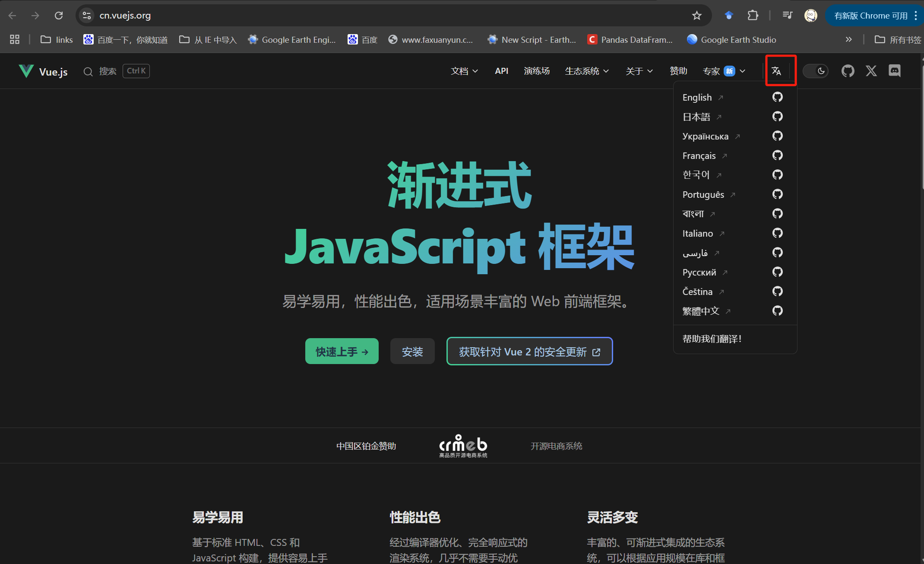Click GitHub icon beside 繁體中文 translation
The height and width of the screenshot is (564, 924).
coord(777,311)
